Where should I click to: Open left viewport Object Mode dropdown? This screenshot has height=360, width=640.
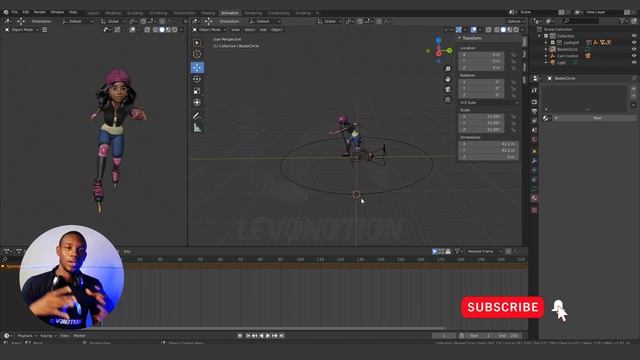(x=22, y=30)
